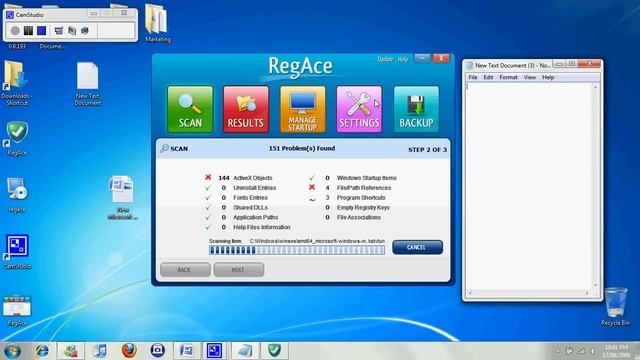Open Windows Live Messenger from the taskbar
Screen dimensions: 640x360
tap(71, 351)
